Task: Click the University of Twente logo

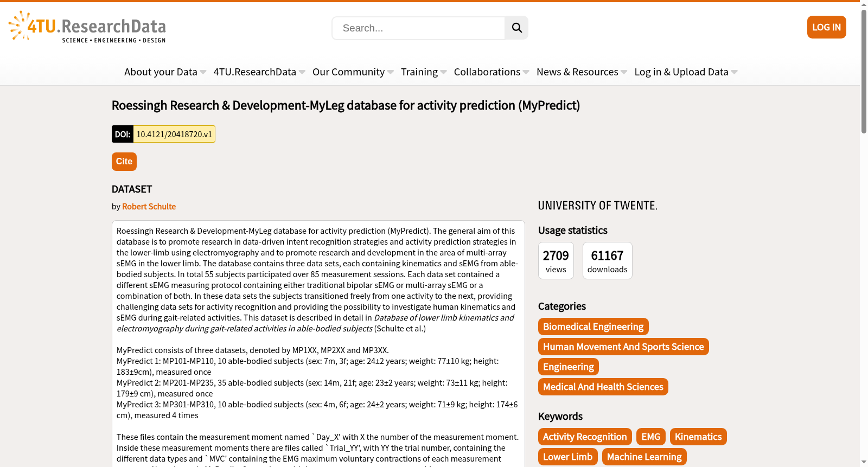Action: [598, 206]
